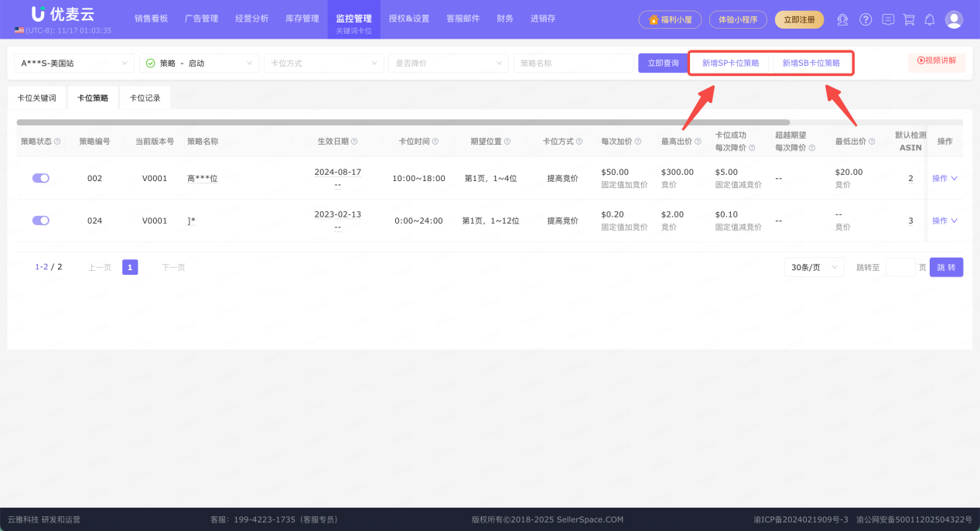Screen dimensions: 980x531
Task: Open the feedback message icon
Action: 887,19
